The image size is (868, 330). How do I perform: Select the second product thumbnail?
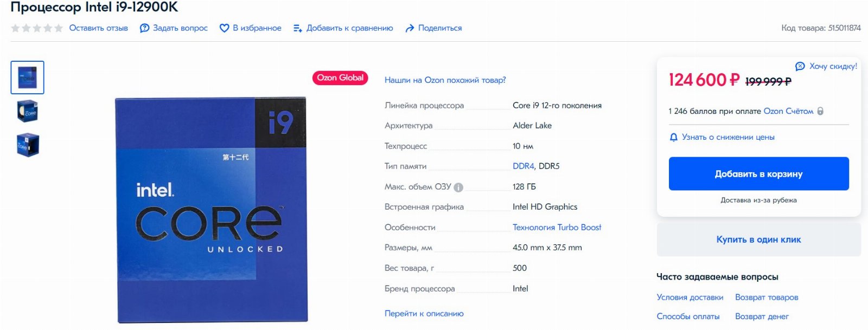(x=28, y=112)
